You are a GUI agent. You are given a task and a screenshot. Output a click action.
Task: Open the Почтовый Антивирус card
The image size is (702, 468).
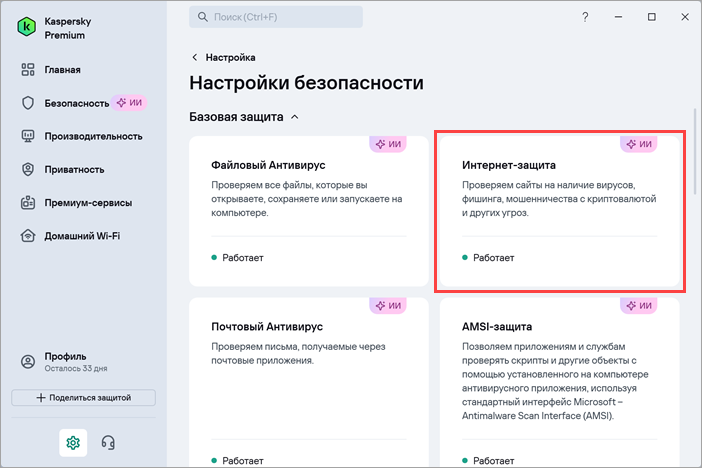point(308,382)
